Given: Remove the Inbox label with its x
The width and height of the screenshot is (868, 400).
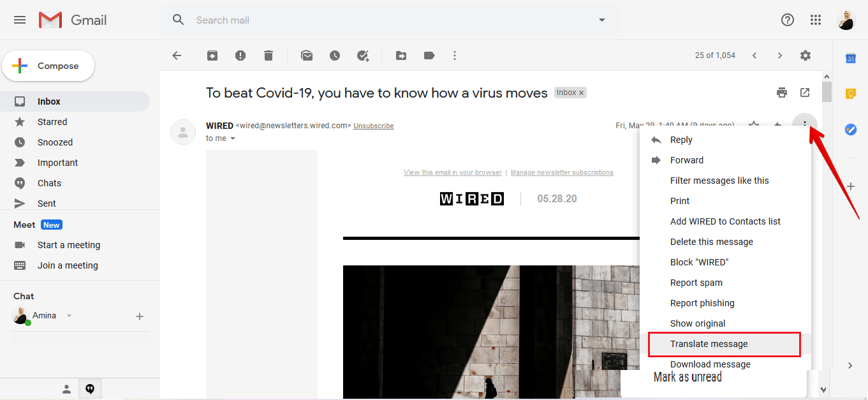Looking at the screenshot, I should pyautogui.click(x=581, y=93).
